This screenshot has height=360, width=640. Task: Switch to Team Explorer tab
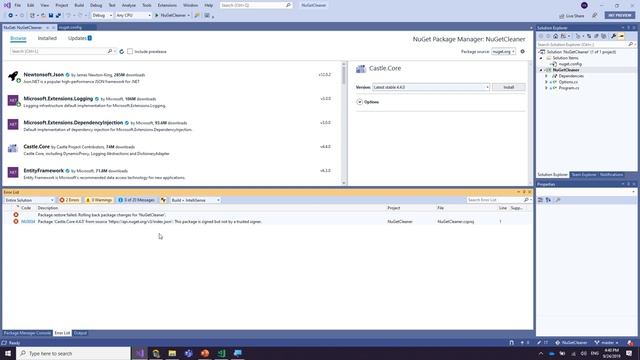[x=584, y=175]
